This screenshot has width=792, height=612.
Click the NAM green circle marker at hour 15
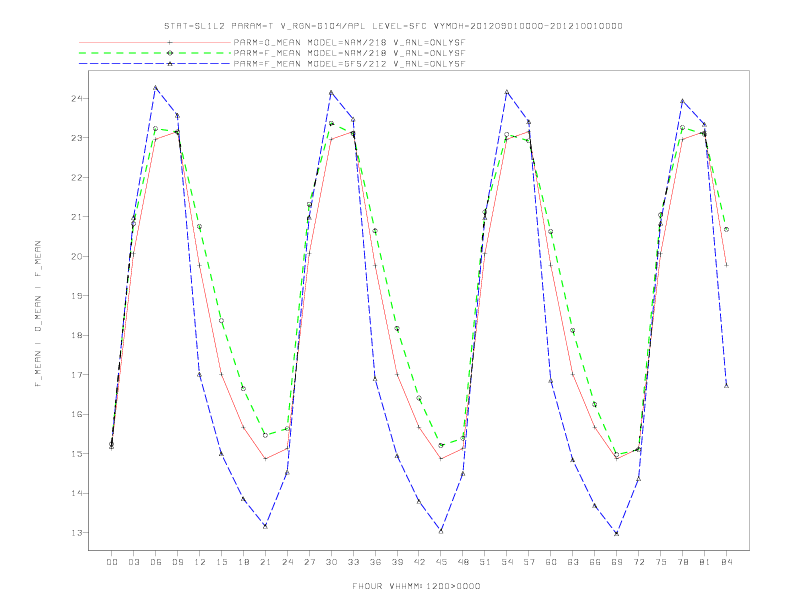point(221,321)
